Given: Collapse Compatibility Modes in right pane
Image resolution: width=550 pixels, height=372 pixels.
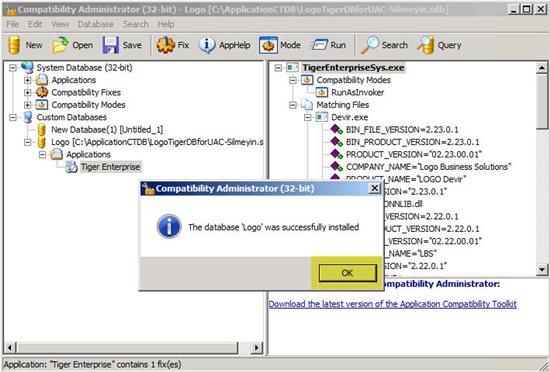Looking at the screenshot, I should (293, 80).
